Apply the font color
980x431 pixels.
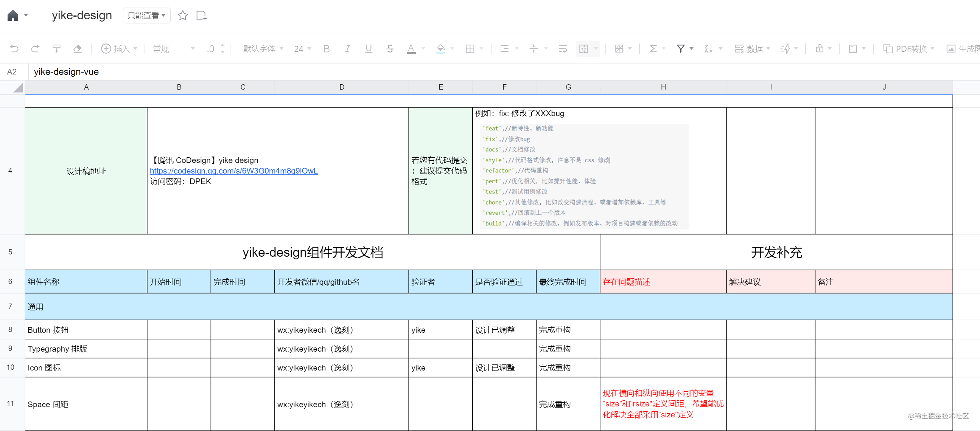411,49
